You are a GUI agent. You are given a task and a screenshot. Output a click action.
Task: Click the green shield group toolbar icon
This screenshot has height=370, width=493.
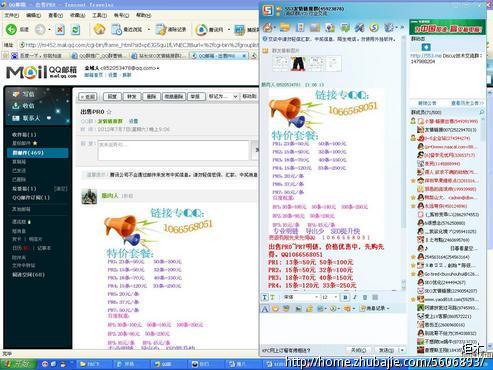(345, 27)
